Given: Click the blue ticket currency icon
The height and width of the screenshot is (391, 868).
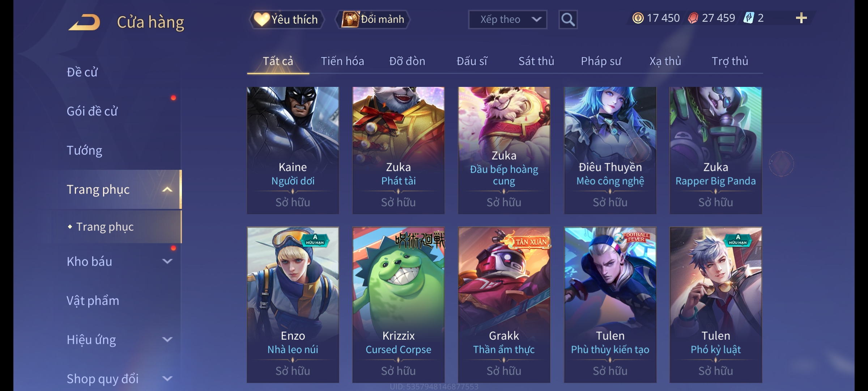Looking at the screenshot, I should [748, 18].
